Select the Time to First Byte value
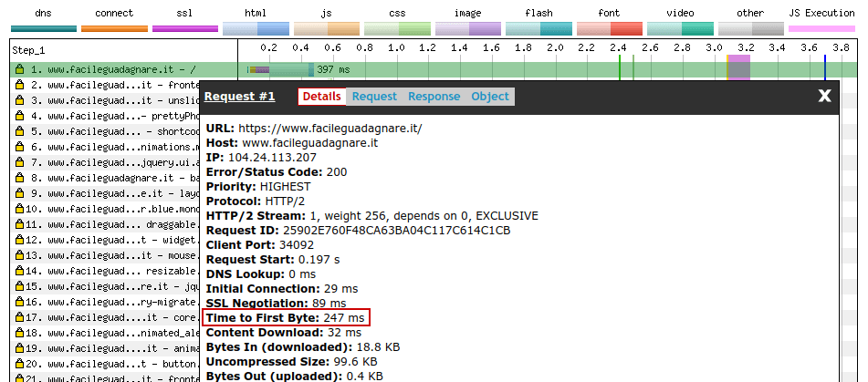The height and width of the screenshot is (382, 868). (344, 318)
